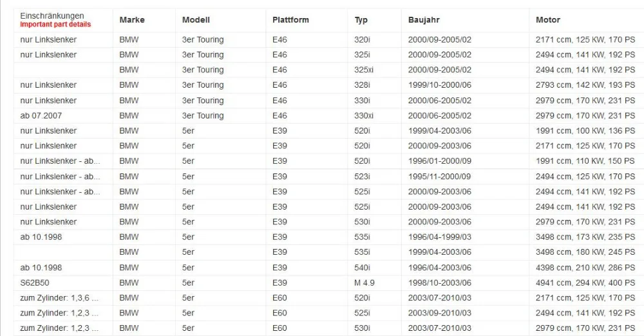Click the Typ column header

pos(361,20)
